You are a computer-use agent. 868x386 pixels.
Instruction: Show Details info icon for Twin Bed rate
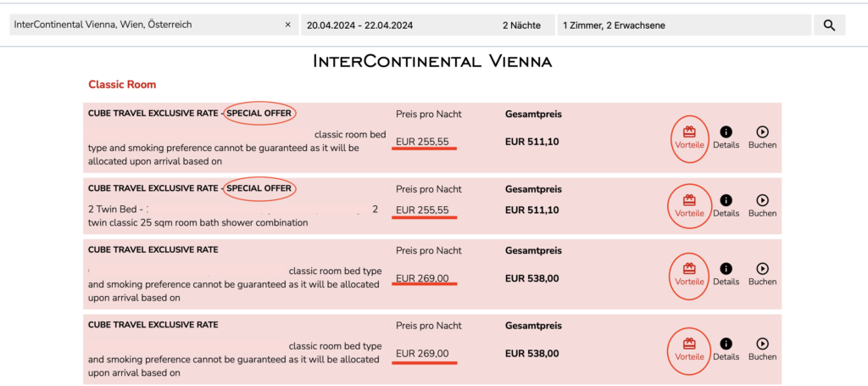click(x=726, y=200)
